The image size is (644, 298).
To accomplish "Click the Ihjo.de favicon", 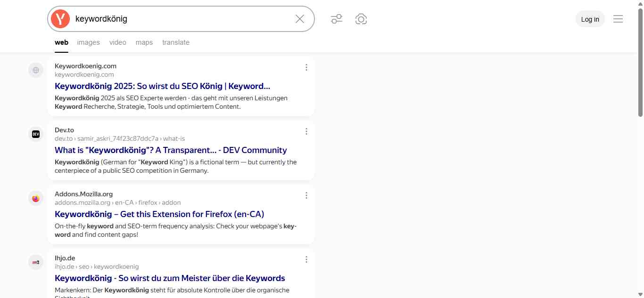I will (36, 262).
